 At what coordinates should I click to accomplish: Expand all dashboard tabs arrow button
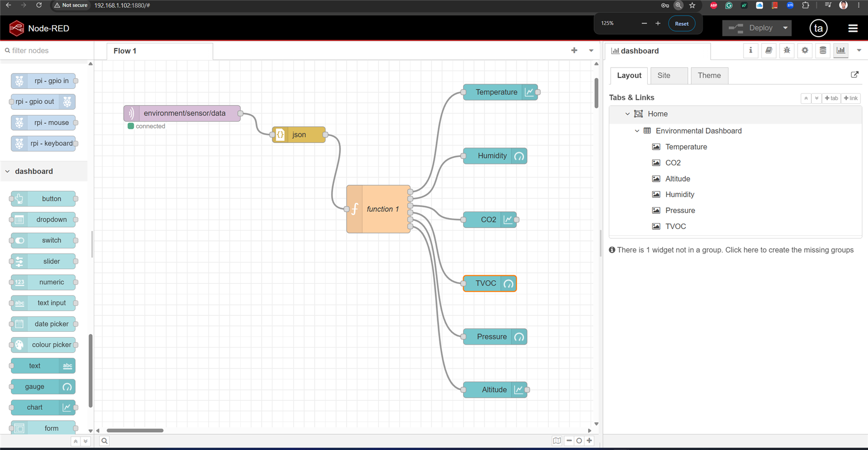[x=816, y=98]
